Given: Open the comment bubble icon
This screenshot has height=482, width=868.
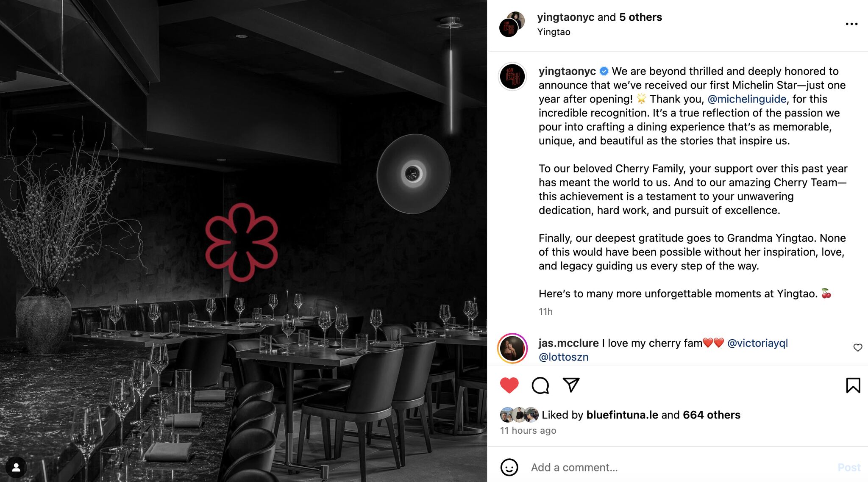Looking at the screenshot, I should [540, 385].
